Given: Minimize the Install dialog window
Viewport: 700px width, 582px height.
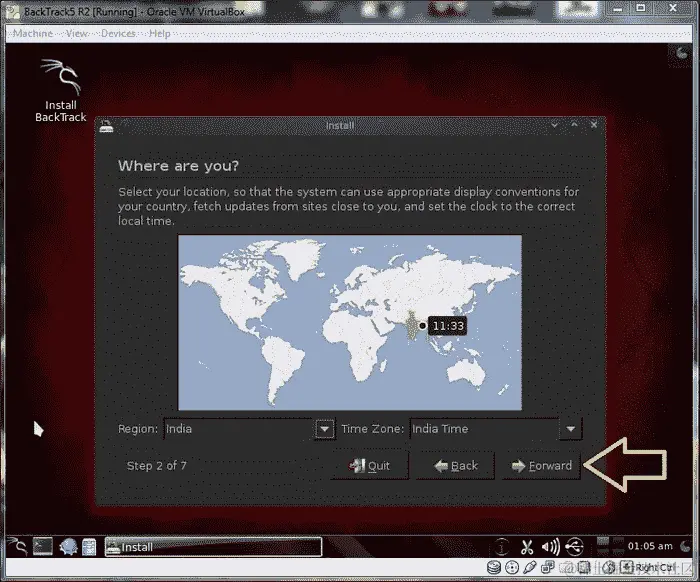Looking at the screenshot, I should 554,125.
